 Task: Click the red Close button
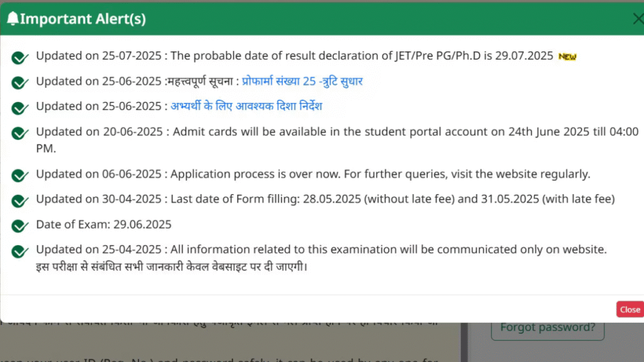click(x=630, y=309)
